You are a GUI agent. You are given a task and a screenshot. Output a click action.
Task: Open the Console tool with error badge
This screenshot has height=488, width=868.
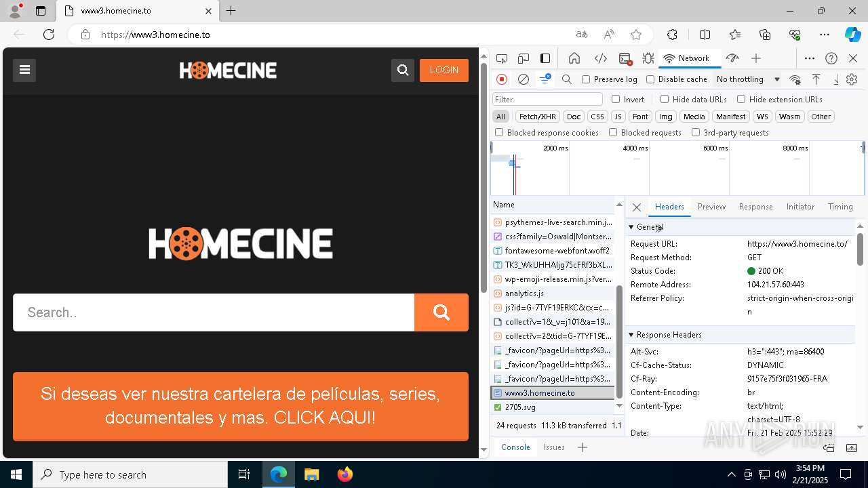625,58
